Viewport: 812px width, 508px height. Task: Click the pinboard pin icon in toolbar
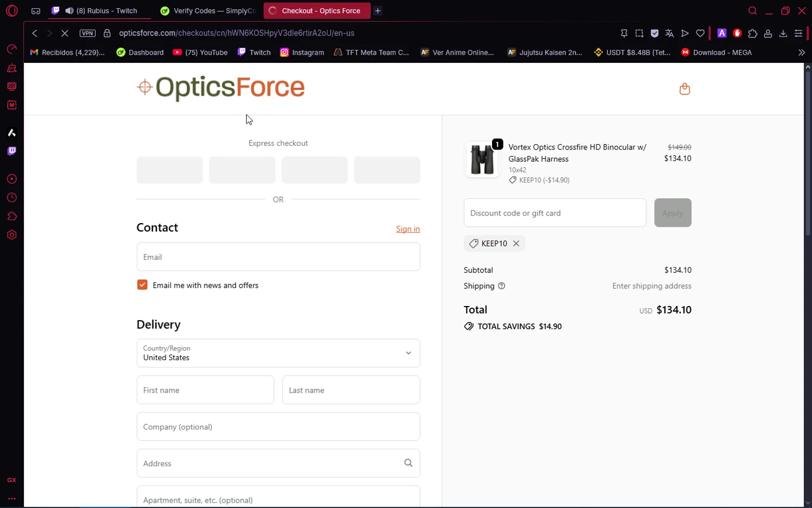(x=624, y=33)
